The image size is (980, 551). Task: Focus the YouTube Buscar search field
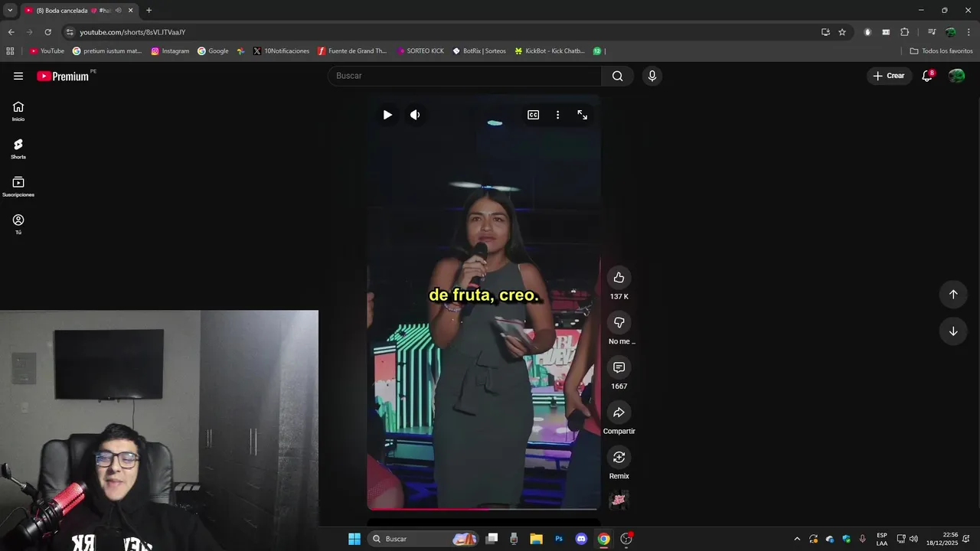point(465,76)
